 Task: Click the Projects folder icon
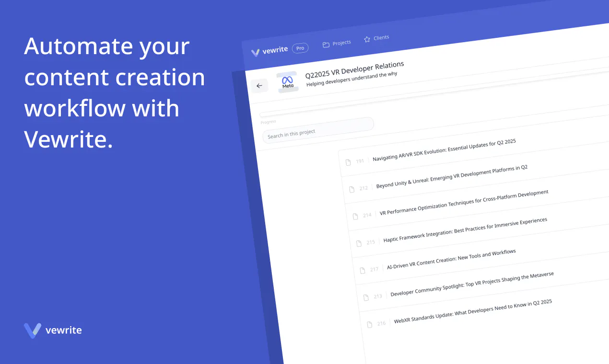[326, 45]
